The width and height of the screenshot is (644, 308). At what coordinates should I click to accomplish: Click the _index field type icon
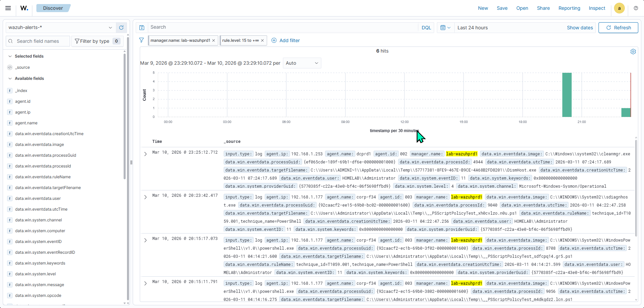10,91
